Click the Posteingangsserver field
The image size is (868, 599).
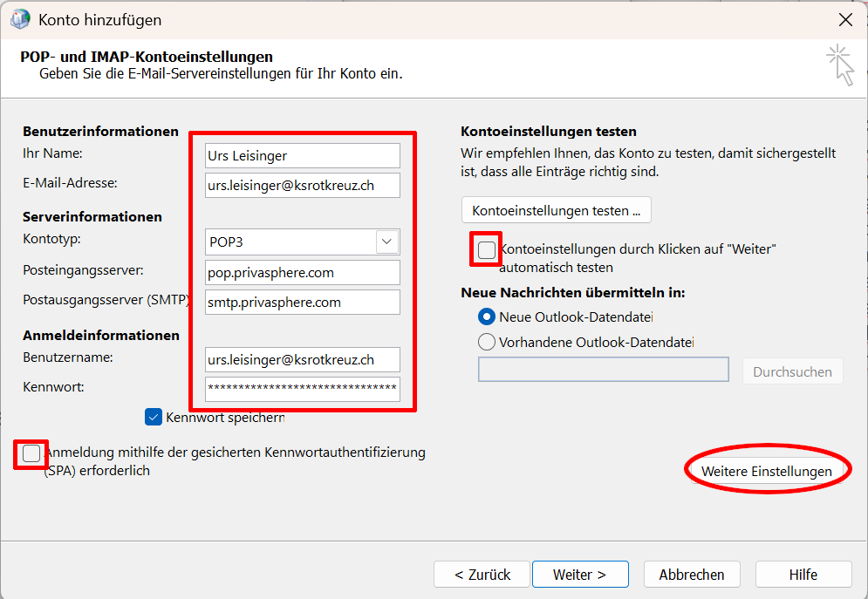click(x=302, y=273)
